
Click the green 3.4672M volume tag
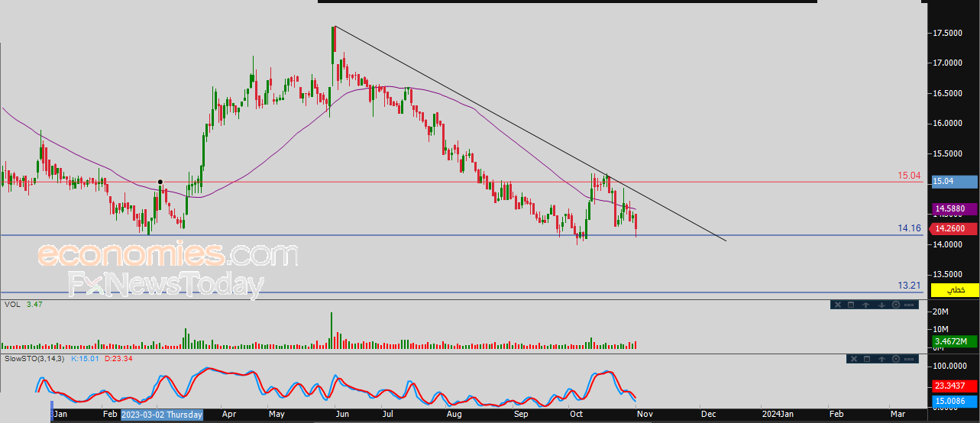pos(953,341)
